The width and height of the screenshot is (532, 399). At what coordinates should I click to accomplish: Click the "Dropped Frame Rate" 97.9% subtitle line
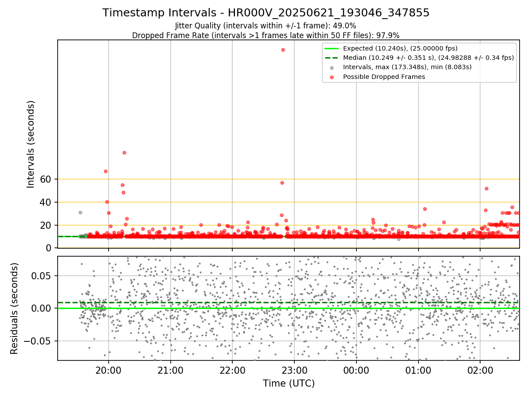pyautogui.click(x=266, y=35)
